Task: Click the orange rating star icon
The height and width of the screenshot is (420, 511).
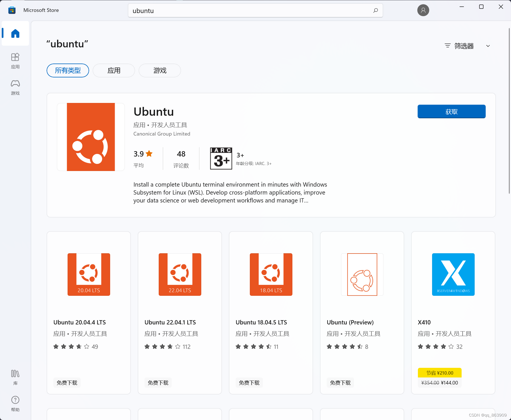Action: click(x=149, y=154)
